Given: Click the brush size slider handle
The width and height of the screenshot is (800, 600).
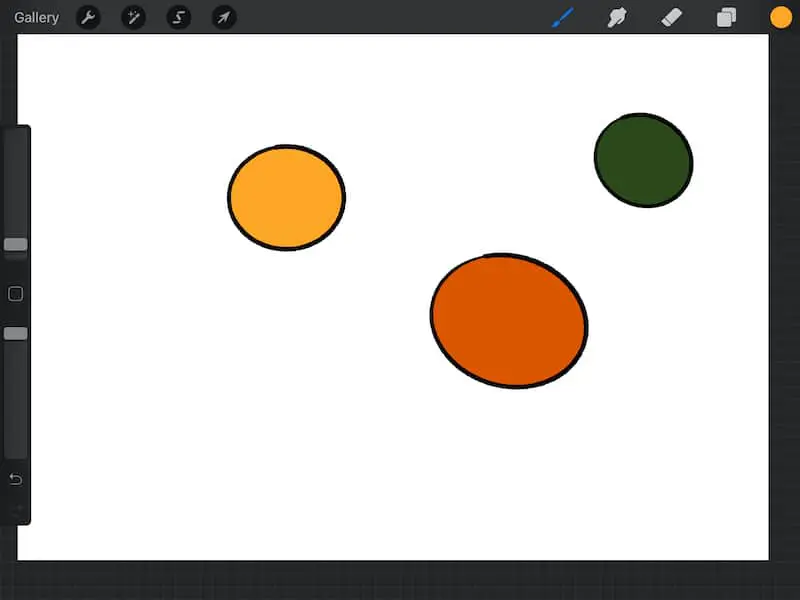Looking at the screenshot, I should [x=16, y=244].
